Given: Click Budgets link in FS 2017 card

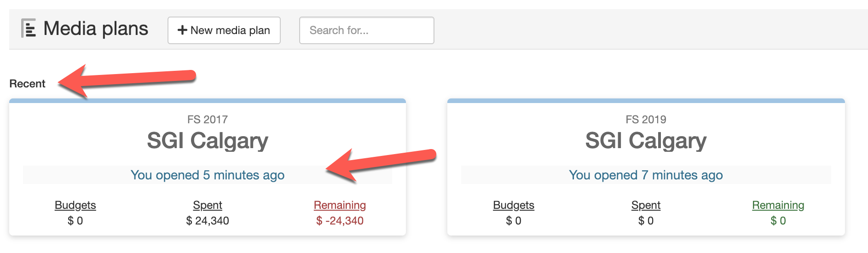Looking at the screenshot, I should 75,205.
